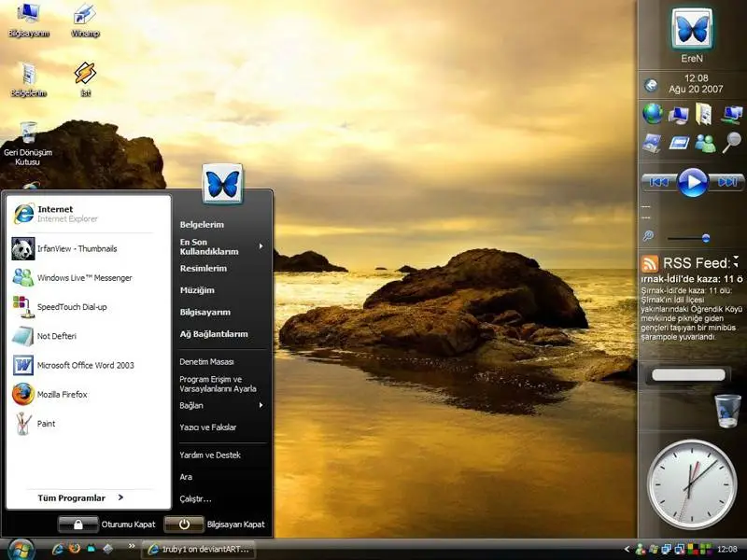Open Microsoft Office Word 2003
747x560 pixels.
pyautogui.click(x=85, y=365)
